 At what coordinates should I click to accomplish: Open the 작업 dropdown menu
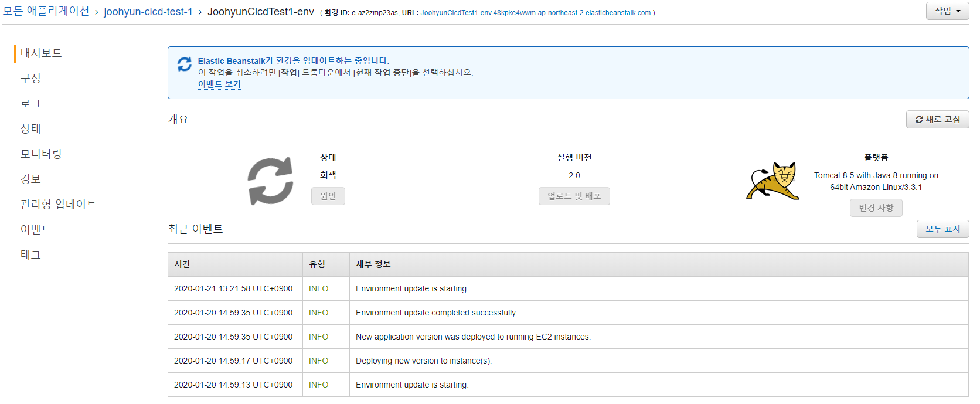click(x=948, y=11)
